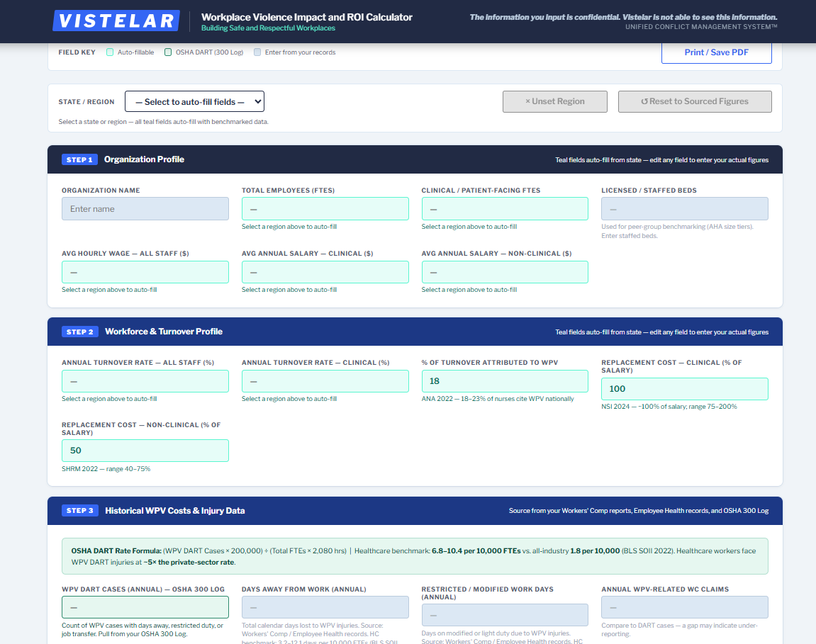Focus the Organization Name field
The height and width of the screenshot is (644, 816).
click(x=145, y=208)
